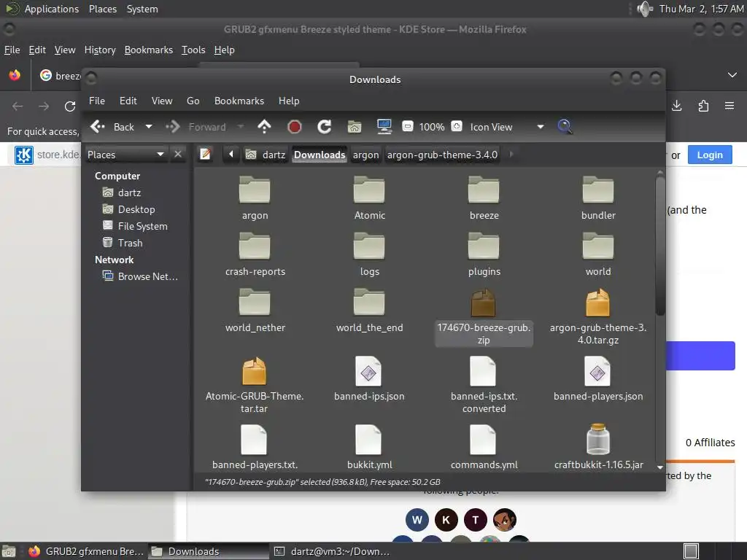This screenshot has width=747, height=560.
Task: Click the red Stop loading icon
Action: coord(295,127)
